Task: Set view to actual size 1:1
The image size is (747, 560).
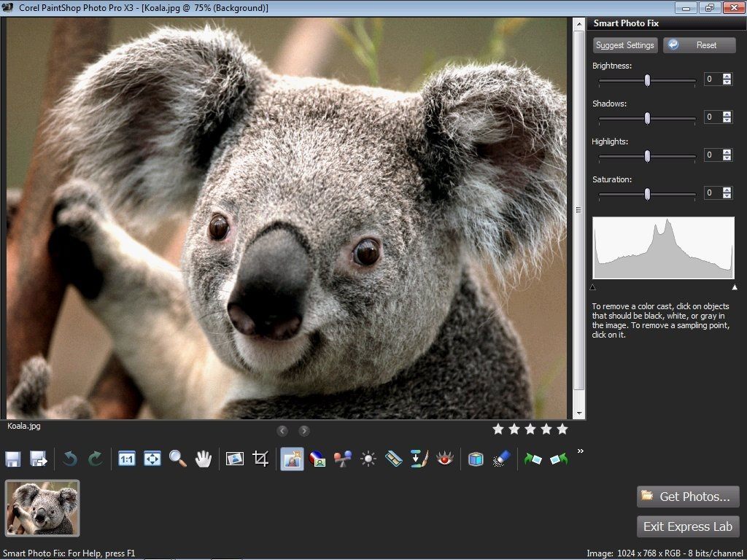Action: pyautogui.click(x=126, y=459)
